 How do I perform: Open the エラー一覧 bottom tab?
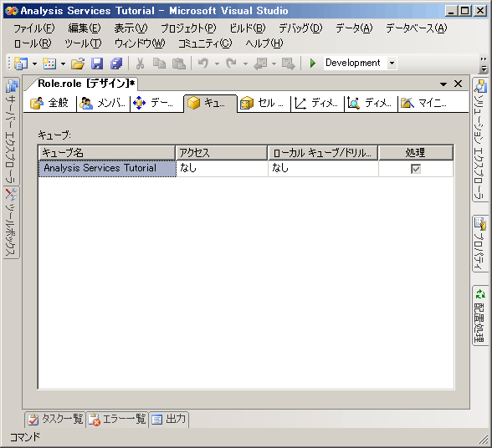tap(117, 419)
